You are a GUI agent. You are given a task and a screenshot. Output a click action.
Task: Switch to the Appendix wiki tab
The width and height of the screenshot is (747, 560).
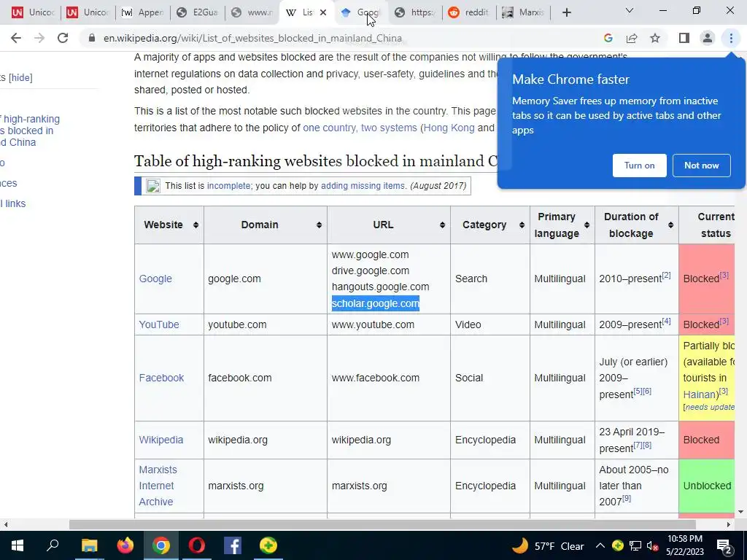(142, 12)
